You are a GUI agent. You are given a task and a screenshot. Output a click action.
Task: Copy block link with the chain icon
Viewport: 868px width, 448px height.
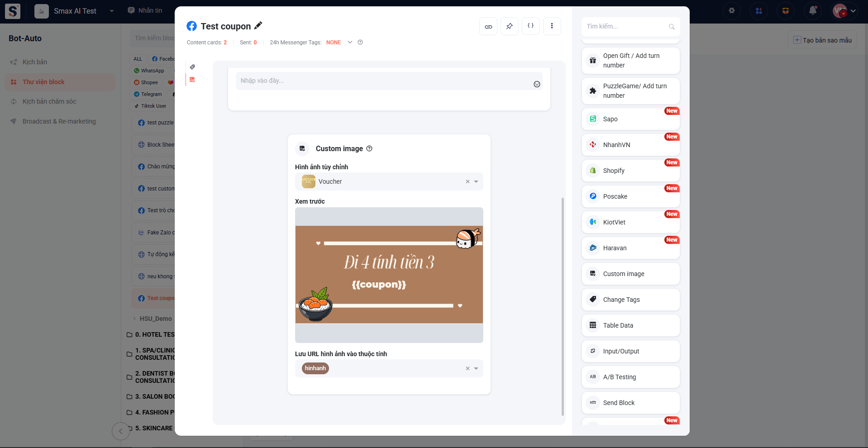coord(488,26)
